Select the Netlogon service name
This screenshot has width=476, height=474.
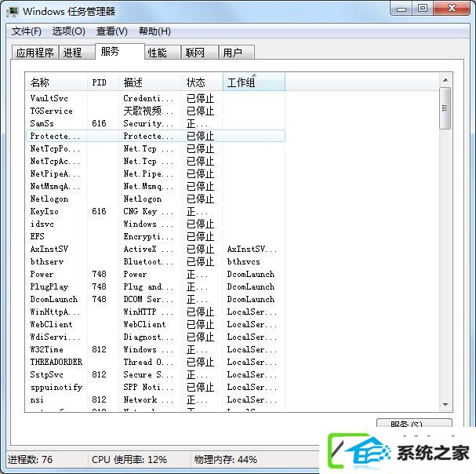coord(49,199)
